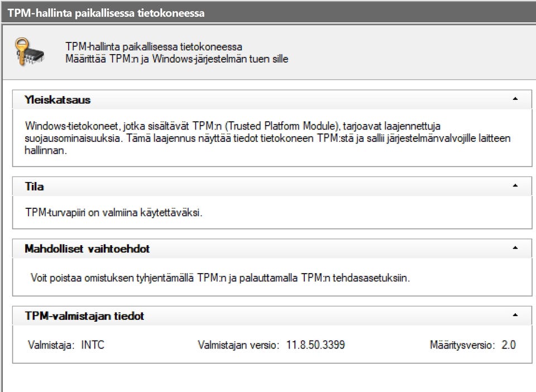Click the bannner heading beside the key icon
The height and width of the screenshot is (392, 536).
pyautogui.click(x=154, y=47)
